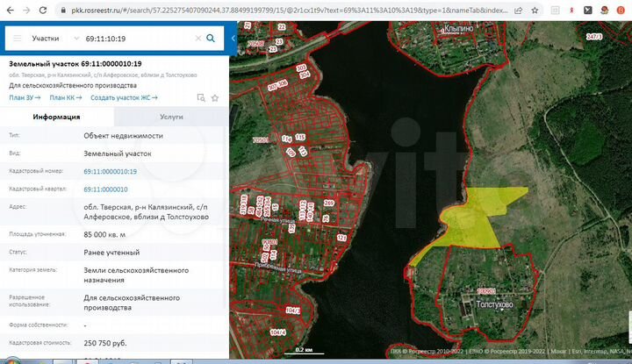Click the yellow highlighted parcel on map
Screen dimensions: 632x364
pyautogui.click(x=478, y=219)
